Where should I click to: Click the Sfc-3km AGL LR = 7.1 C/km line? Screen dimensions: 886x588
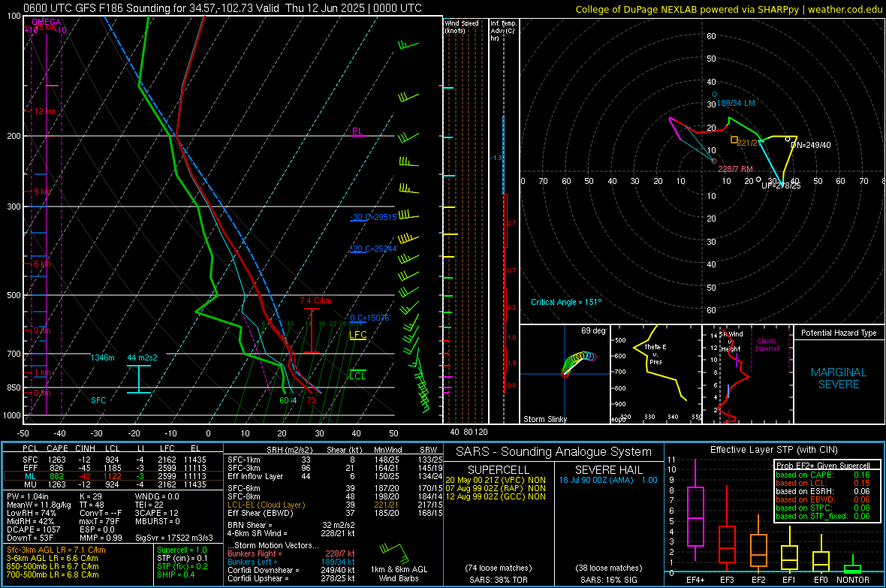click(56, 550)
